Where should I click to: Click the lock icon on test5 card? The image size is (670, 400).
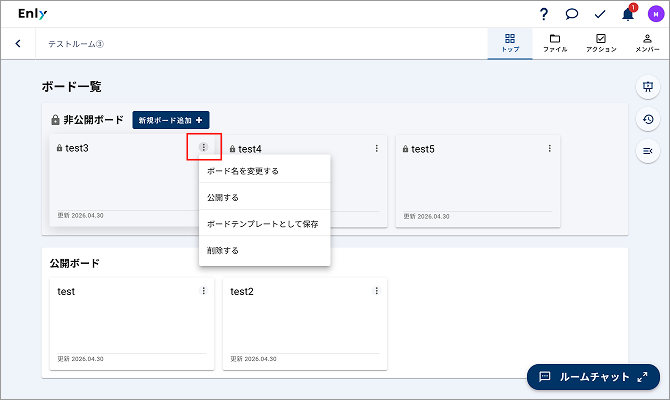pos(405,149)
